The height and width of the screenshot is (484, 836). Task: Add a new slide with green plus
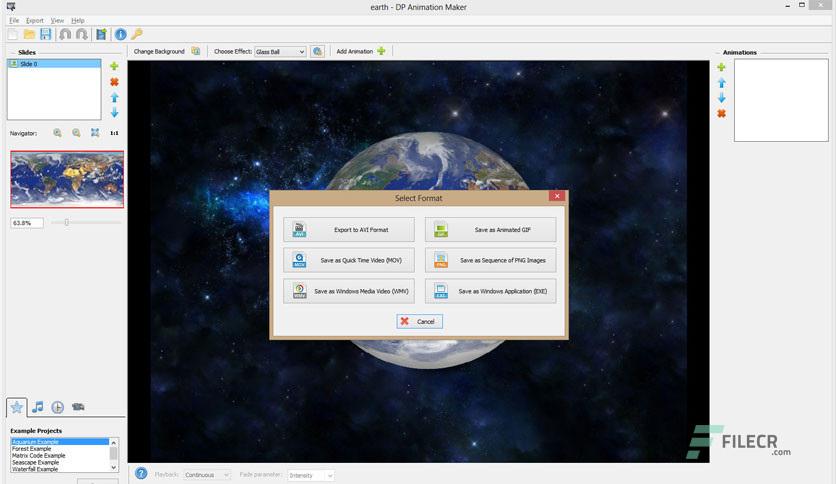(114, 67)
